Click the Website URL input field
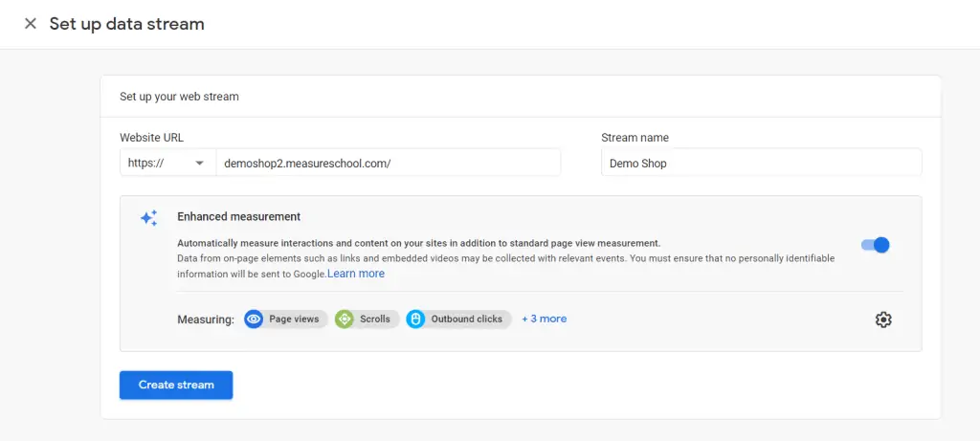Screen dimensions: 980x441 (389, 163)
